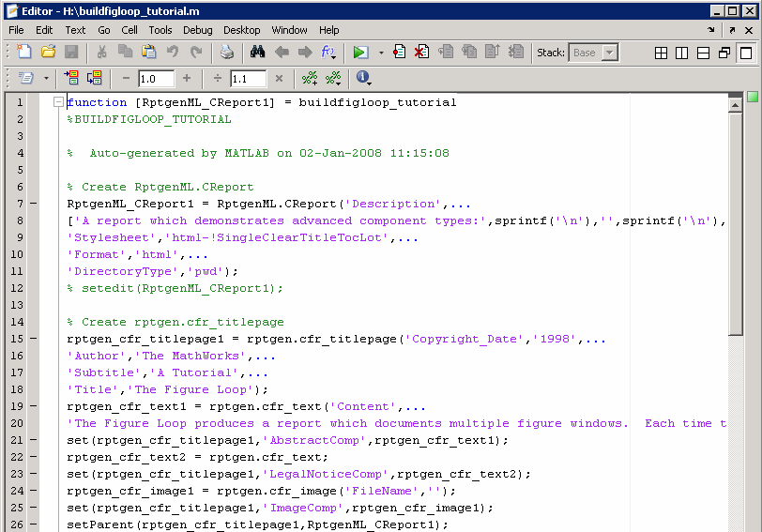Click the New M-file icon
The width and height of the screenshot is (762, 532).
(x=24, y=53)
